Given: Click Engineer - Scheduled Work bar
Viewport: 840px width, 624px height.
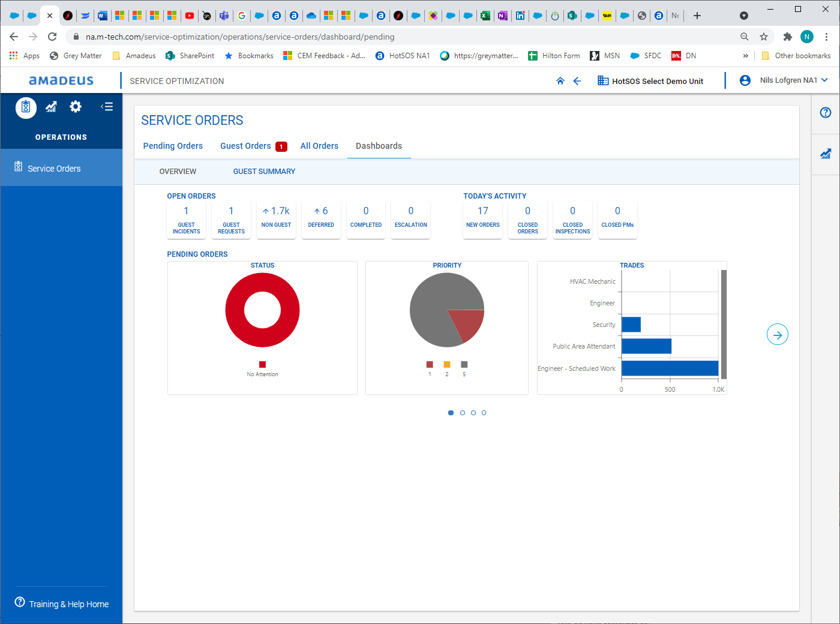Looking at the screenshot, I should click(x=670, y=368).
